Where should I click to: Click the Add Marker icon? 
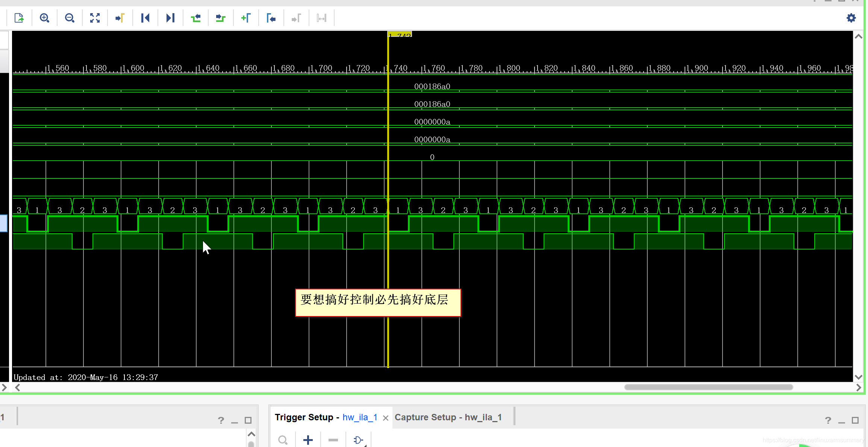[246, 18]
